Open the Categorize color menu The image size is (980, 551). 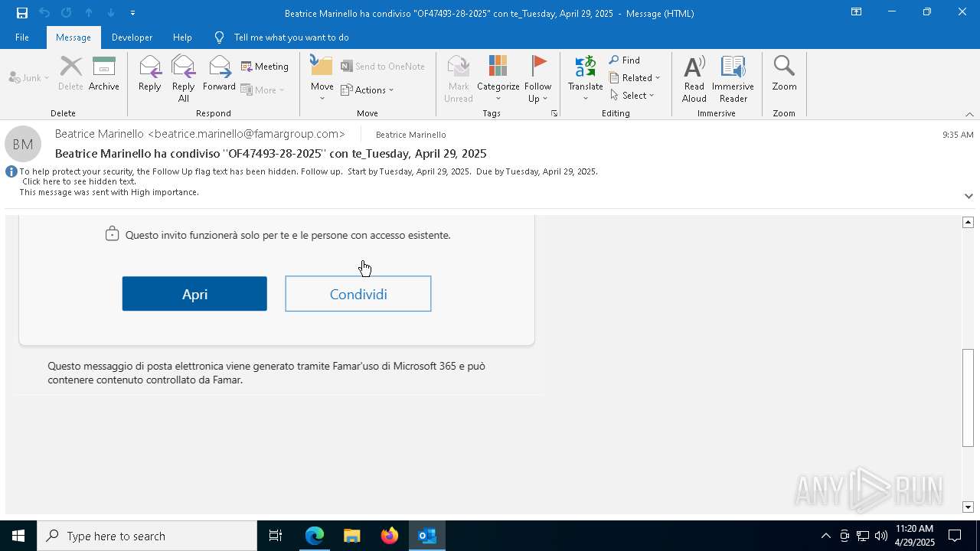[x=498, y=78]
